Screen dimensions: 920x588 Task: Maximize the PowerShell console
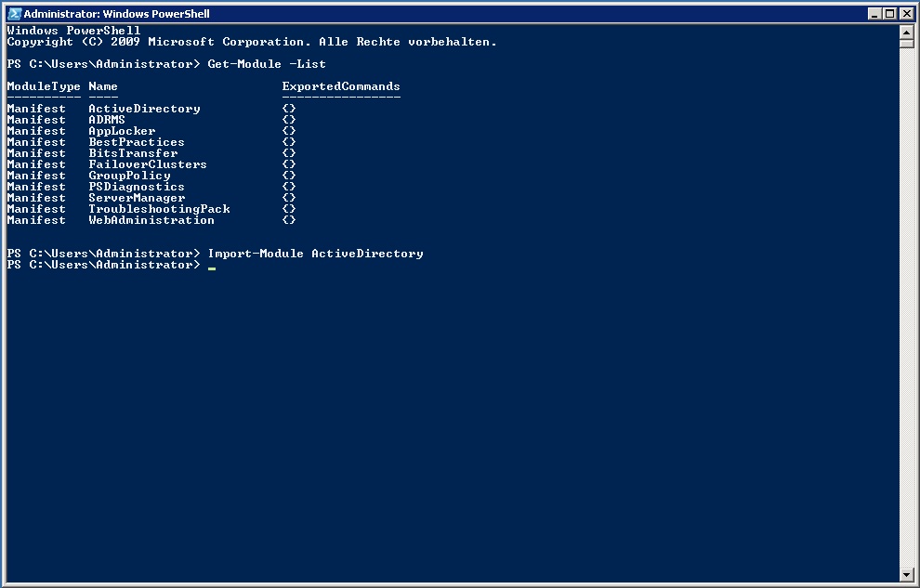coord(889,13)
